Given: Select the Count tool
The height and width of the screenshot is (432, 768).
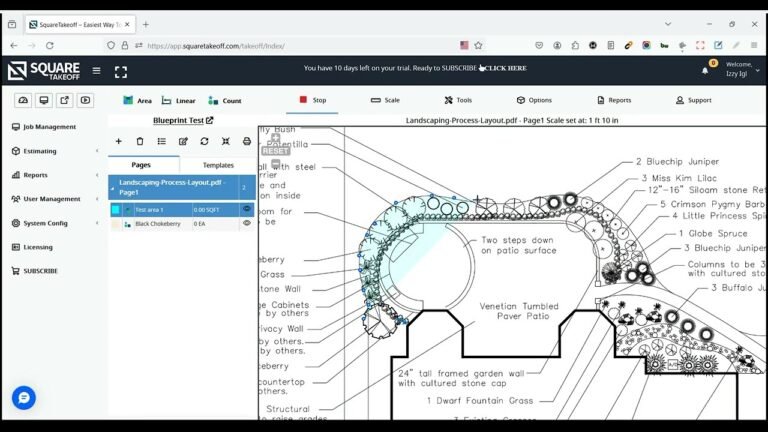Looking at the screenshot, I should pos(225,100).
